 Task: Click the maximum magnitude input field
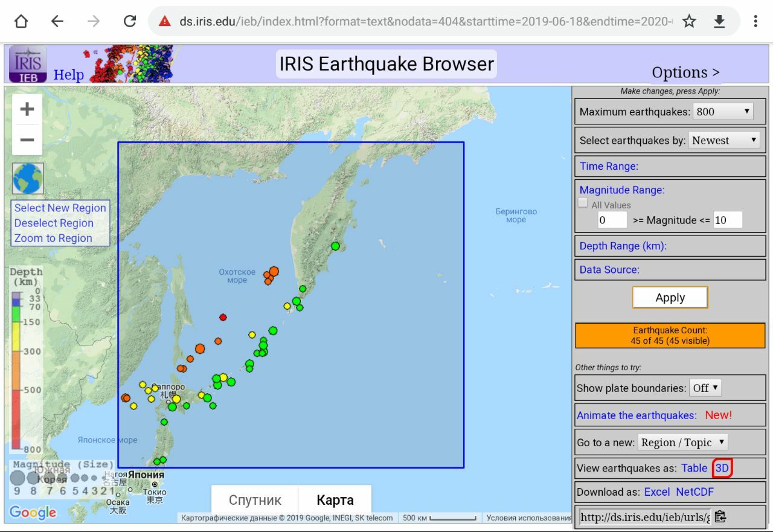coord(728,220)
